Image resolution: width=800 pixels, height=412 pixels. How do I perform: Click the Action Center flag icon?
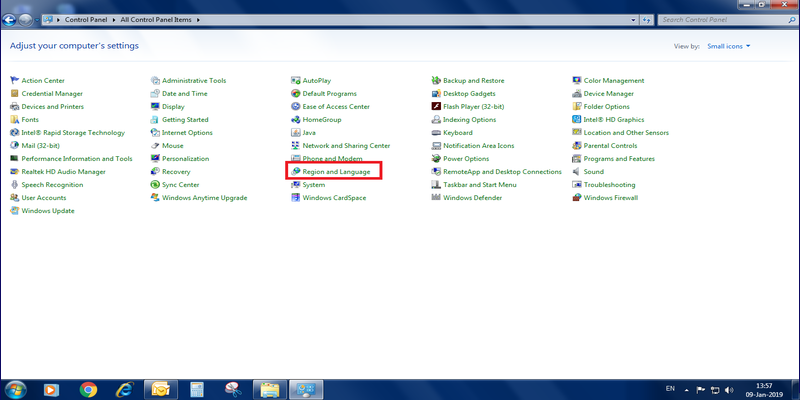pyautogui.click(x=14, y=81)
